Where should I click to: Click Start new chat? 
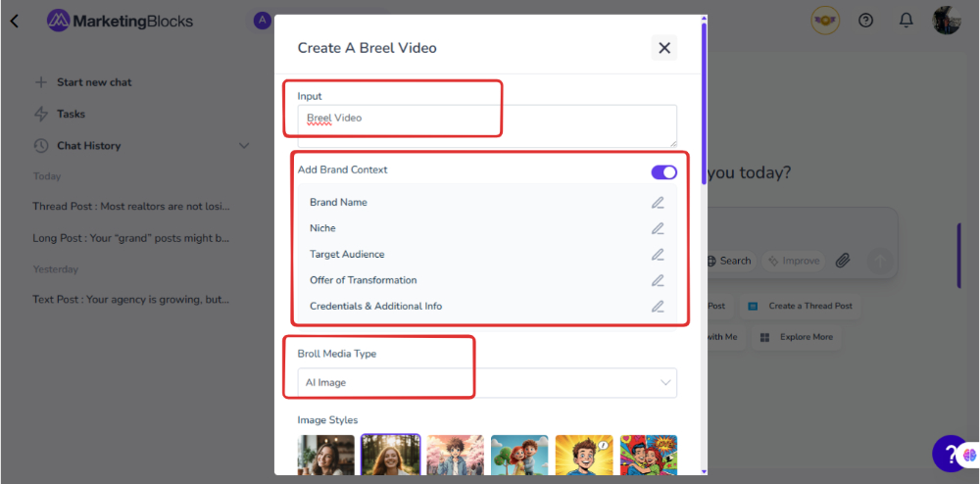tap(94, 82)
